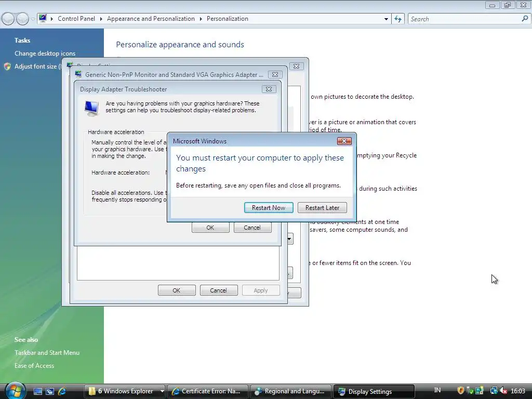532x399 pixels.
Task: Click the clock showing 16:03
Action: pos(518,391)
